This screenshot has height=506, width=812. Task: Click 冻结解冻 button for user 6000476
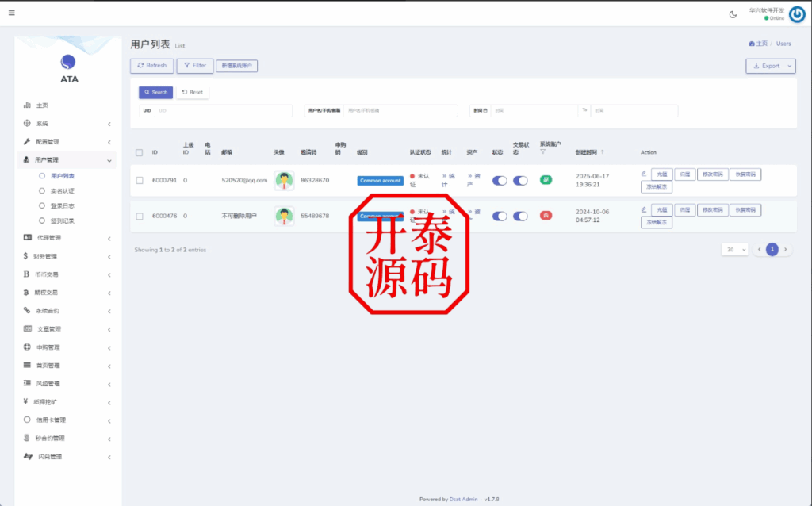point(657,222)
